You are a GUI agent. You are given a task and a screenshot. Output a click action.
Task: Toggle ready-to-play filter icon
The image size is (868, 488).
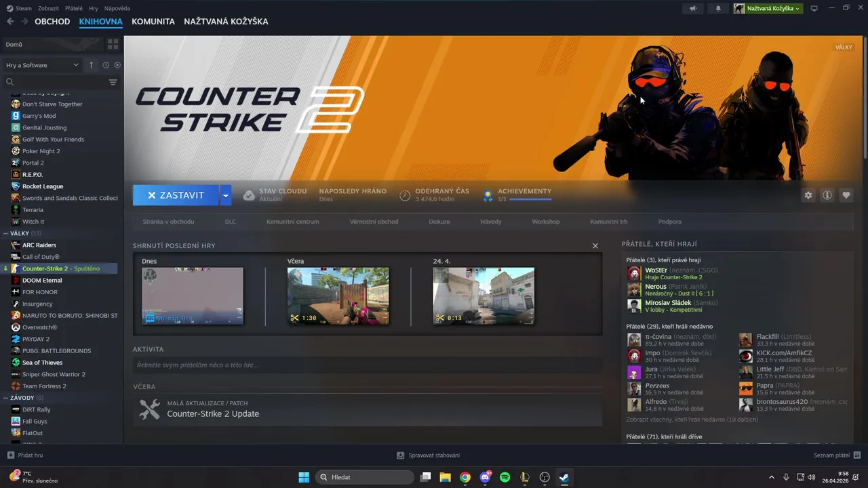117,65
